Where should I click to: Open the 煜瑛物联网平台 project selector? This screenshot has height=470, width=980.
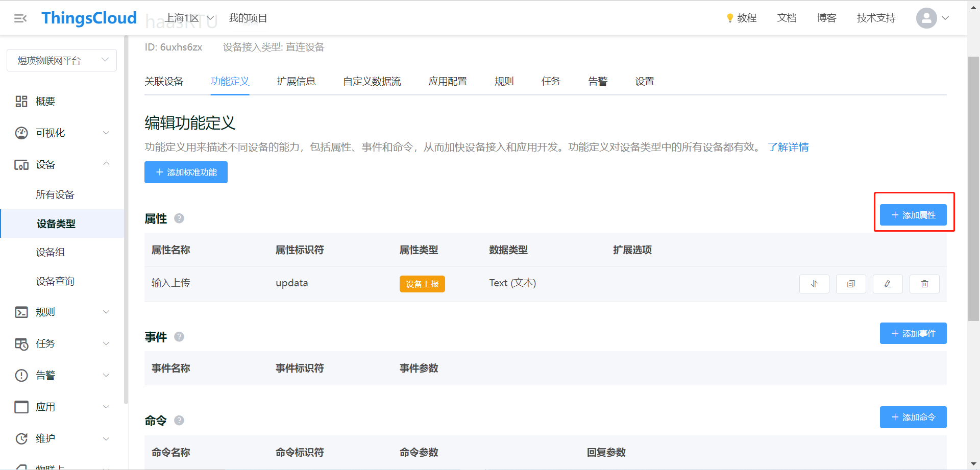(x=62, y=60)
